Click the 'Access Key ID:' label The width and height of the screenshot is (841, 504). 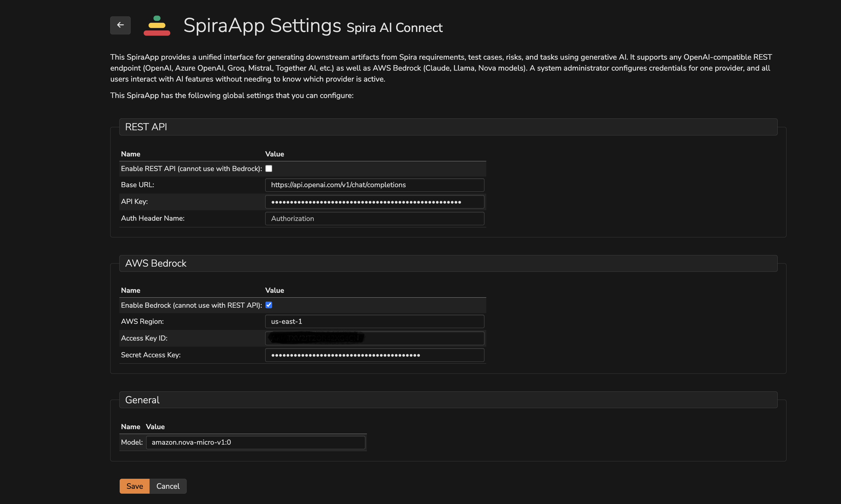tap(144, 338)
